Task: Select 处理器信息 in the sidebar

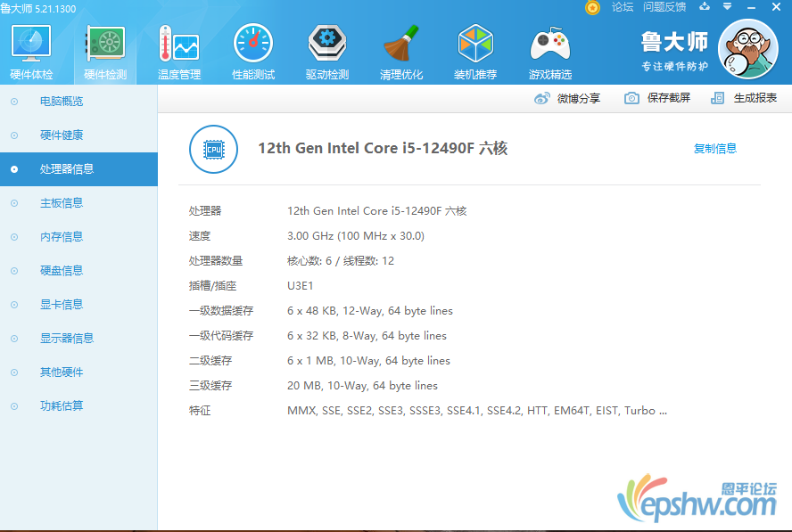Action: click(x=78, y=169)
